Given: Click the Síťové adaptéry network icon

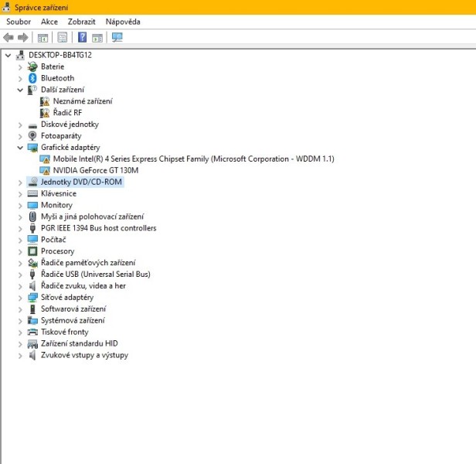Looking at the screenshot, I should (32, 298).
